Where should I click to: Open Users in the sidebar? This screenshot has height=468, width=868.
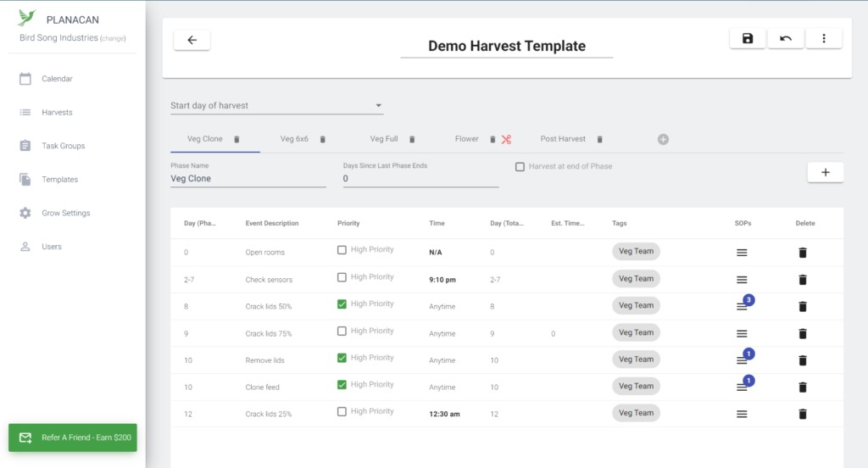tap(52, 247)
